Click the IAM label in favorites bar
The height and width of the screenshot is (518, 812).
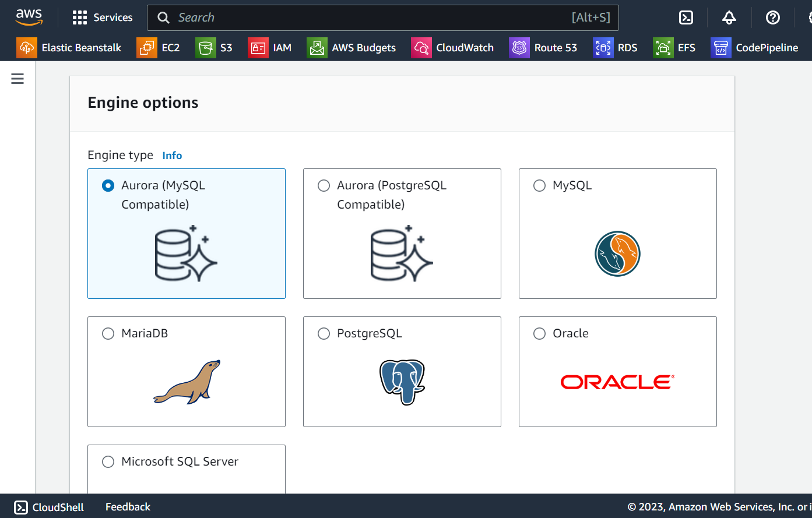(x=282, y=48)
